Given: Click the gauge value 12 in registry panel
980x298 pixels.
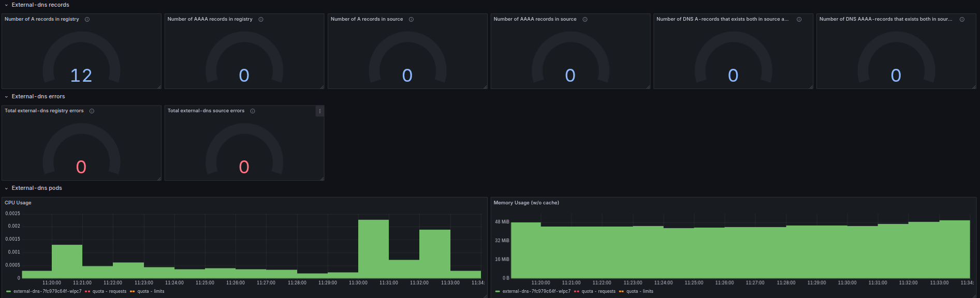Looking at the screenshot, I should point(81,76).
